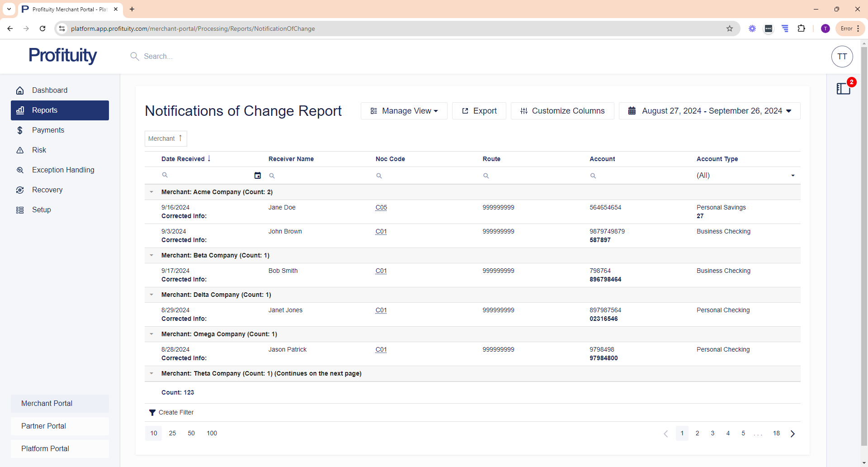868x467 pixels.
Task: Bookmark this page with star icon
Action: coord(730,29)
